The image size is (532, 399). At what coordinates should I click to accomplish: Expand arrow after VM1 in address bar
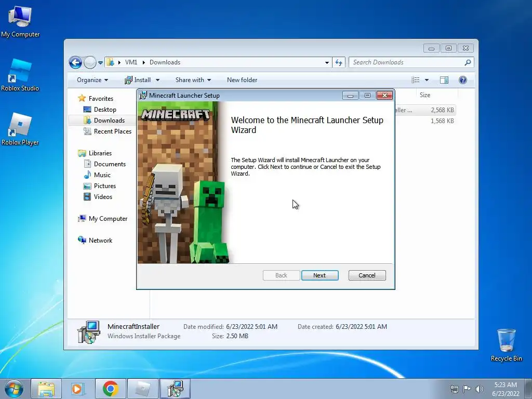144,62
